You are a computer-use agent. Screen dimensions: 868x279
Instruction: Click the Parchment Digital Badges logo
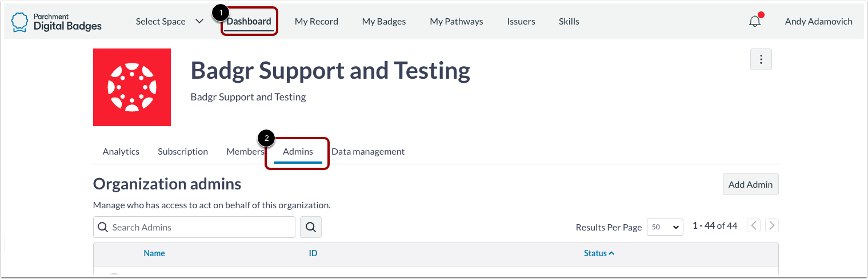[x=57, y=22]
